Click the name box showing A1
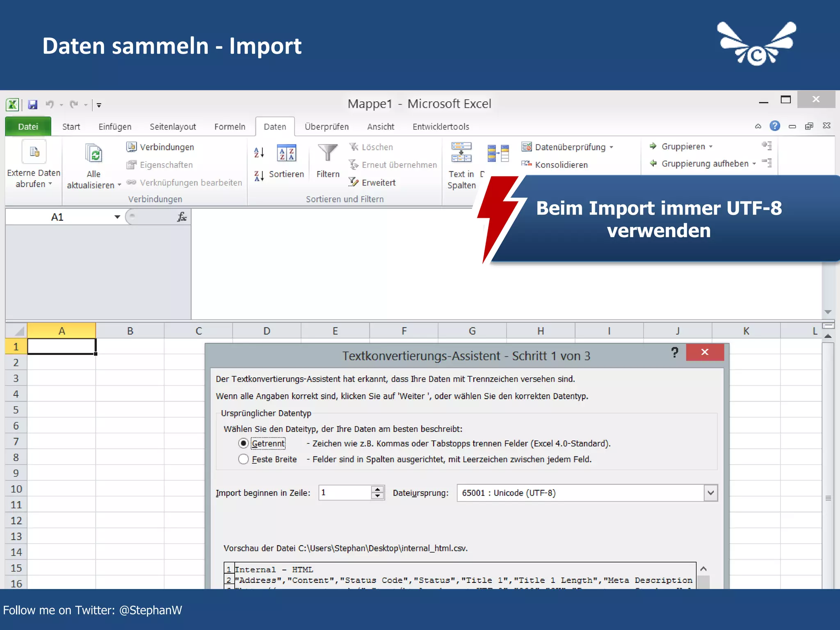Screen dimensions: 840x630 pos(57,217)
